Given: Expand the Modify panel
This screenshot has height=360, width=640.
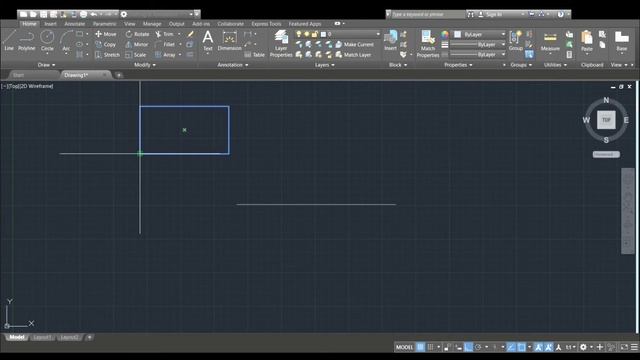Looking at the screenshot, I should click(x=144, y=64).
